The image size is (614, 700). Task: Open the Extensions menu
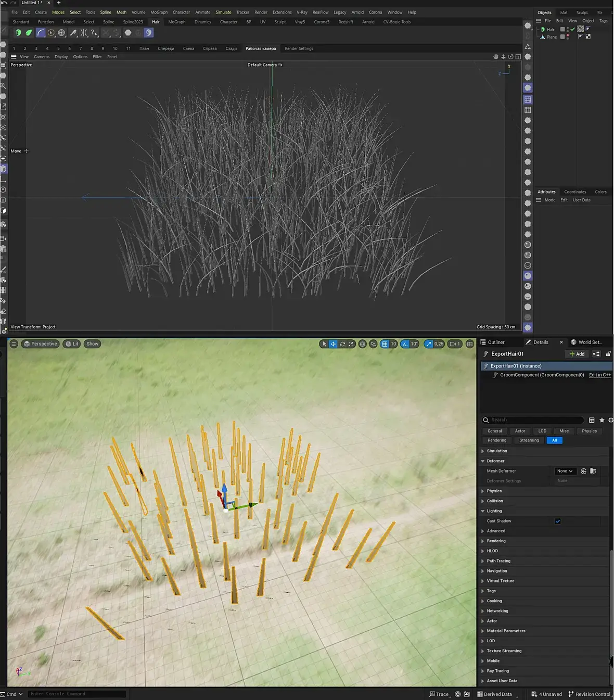click(282, 12)
